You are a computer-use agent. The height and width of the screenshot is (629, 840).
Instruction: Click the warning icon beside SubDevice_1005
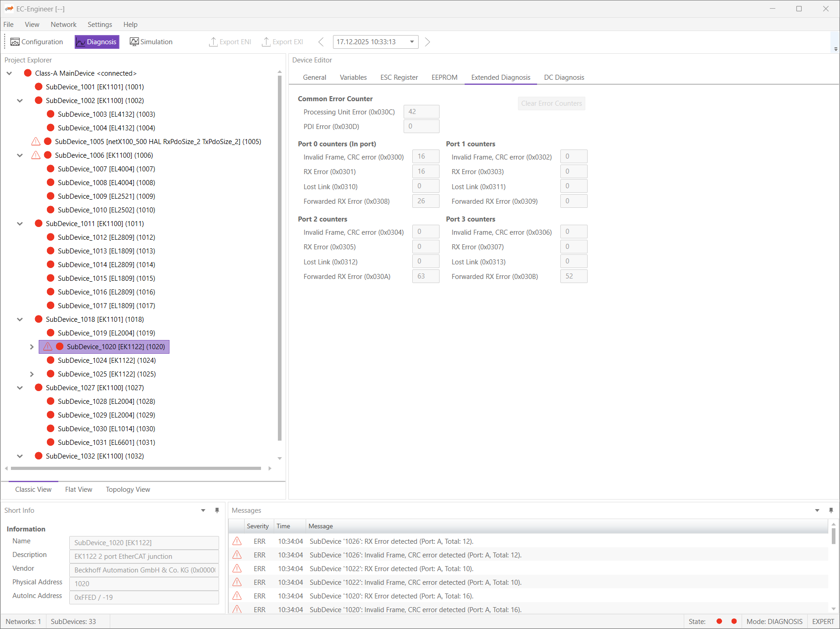pos(36,141)
